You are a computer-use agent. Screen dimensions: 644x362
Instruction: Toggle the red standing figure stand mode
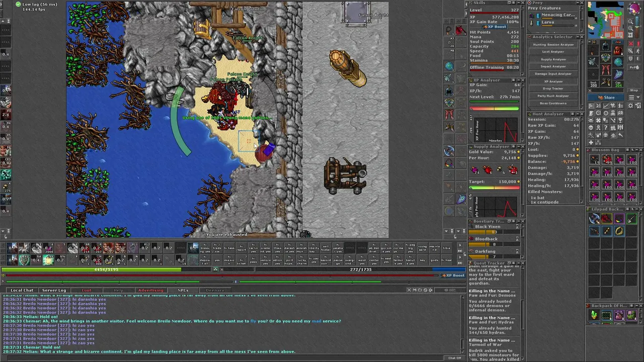click(x=638, y=43)
